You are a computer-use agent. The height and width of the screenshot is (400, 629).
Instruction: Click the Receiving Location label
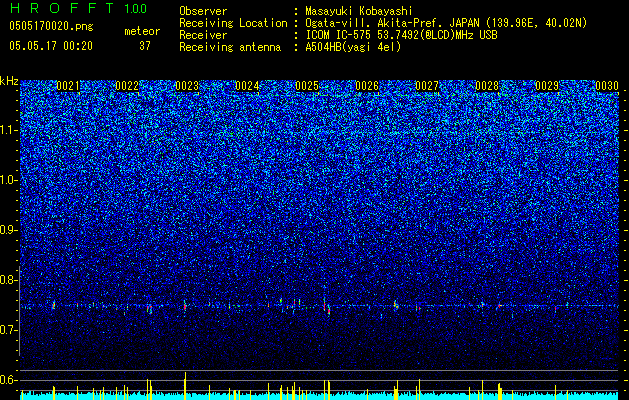point(233,23)
